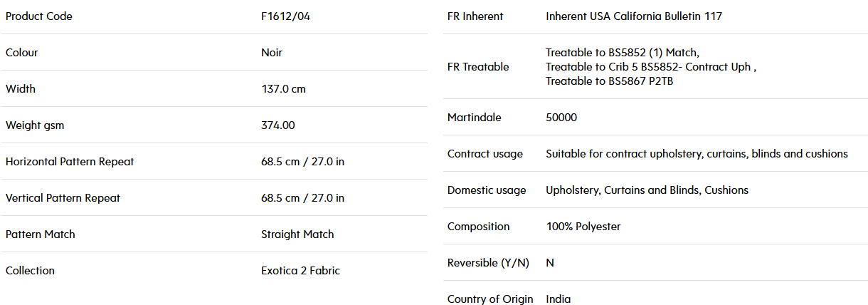Click the FR Treatable label
This screenshot has width=868, height=305.
478,67
